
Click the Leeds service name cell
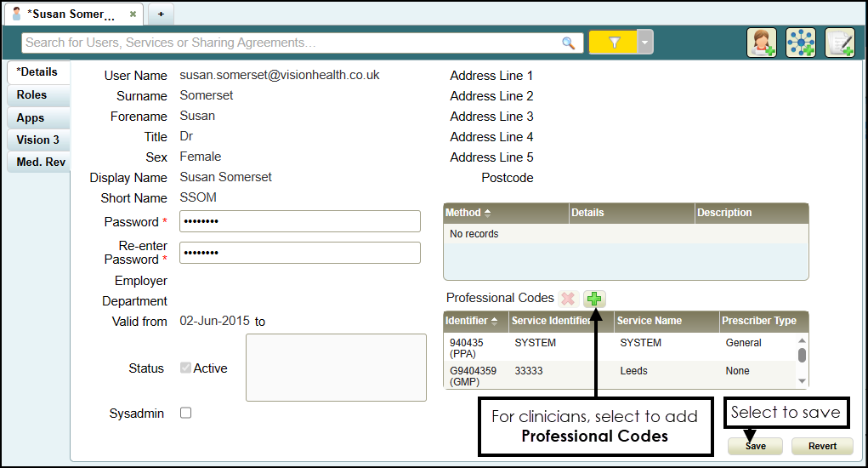click(x=634, y=370)
